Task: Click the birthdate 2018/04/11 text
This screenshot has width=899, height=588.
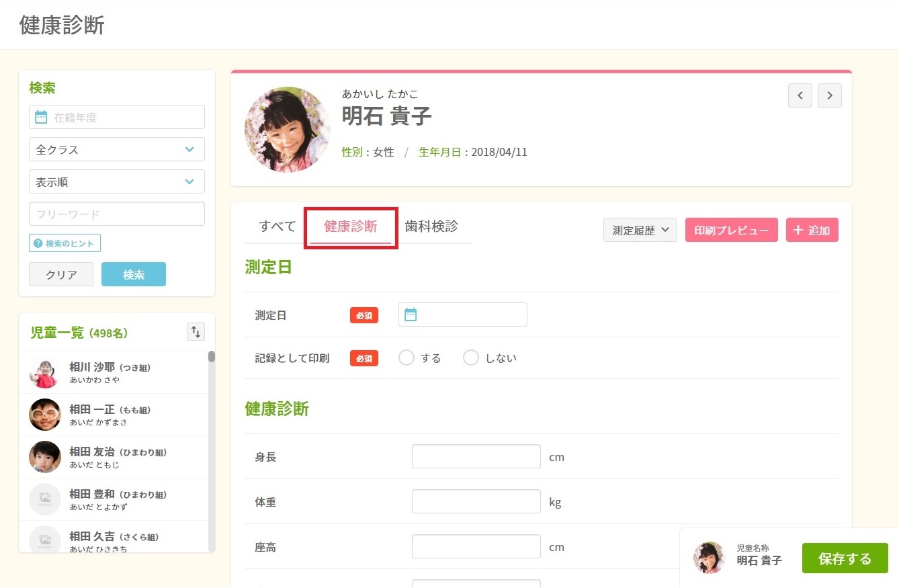Action: 499,152
